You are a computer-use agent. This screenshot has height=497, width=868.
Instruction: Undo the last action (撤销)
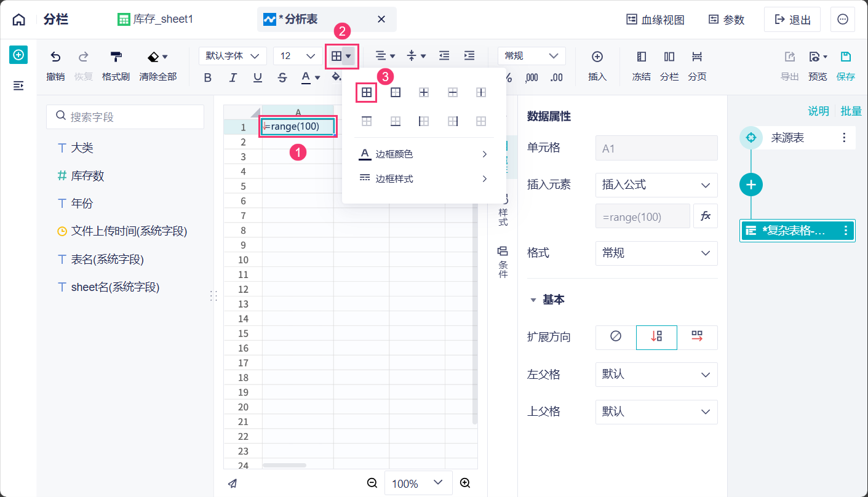(55, 66)
